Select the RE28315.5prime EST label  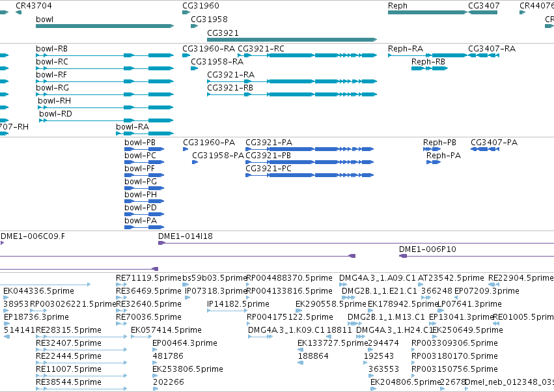[68, 331]
